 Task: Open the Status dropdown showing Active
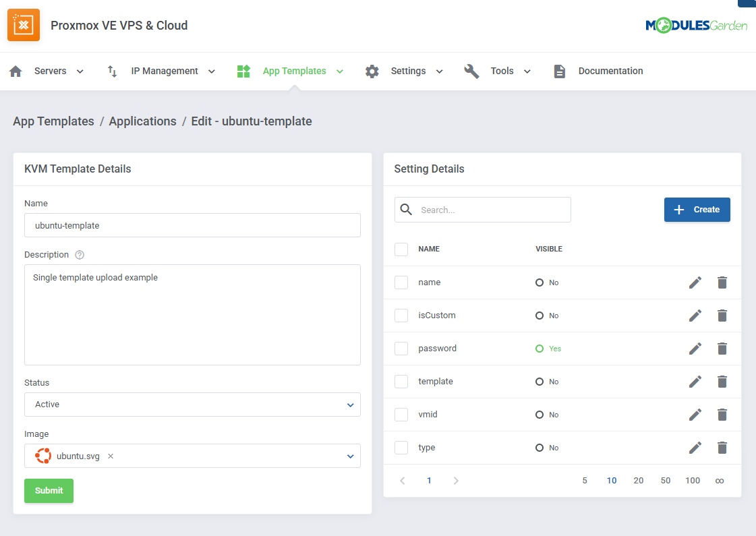(192, 405)
